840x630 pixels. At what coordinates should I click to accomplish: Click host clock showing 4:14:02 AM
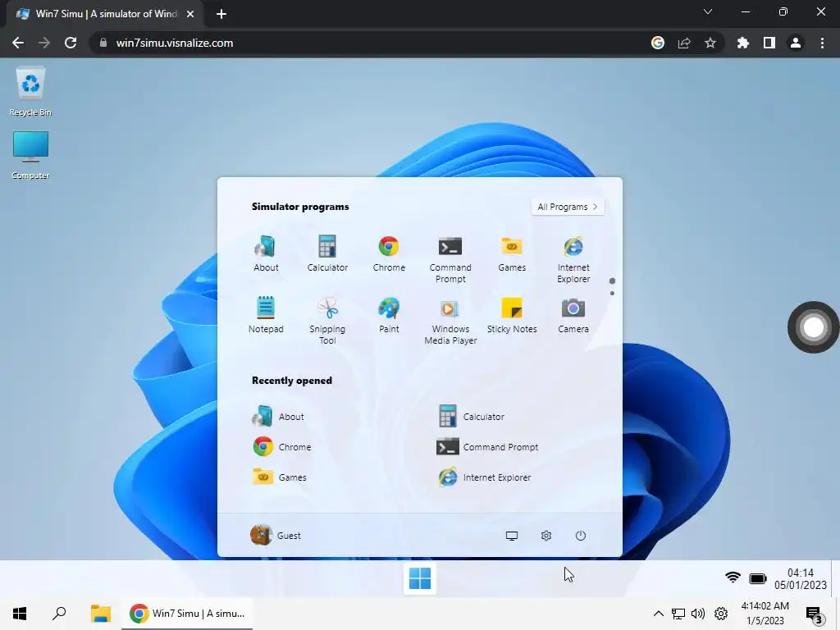point(765,614)
